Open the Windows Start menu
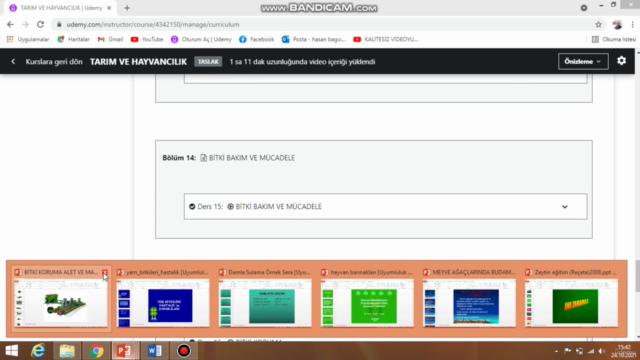Image resolution: width=640 pixels, height=360 pixels. click(x=12, y=351)
